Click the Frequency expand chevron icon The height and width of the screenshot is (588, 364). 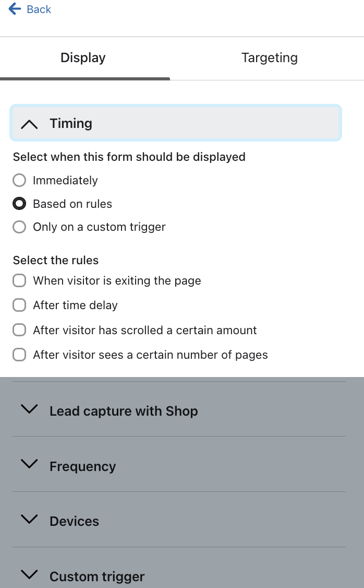[x=29, y=464]
